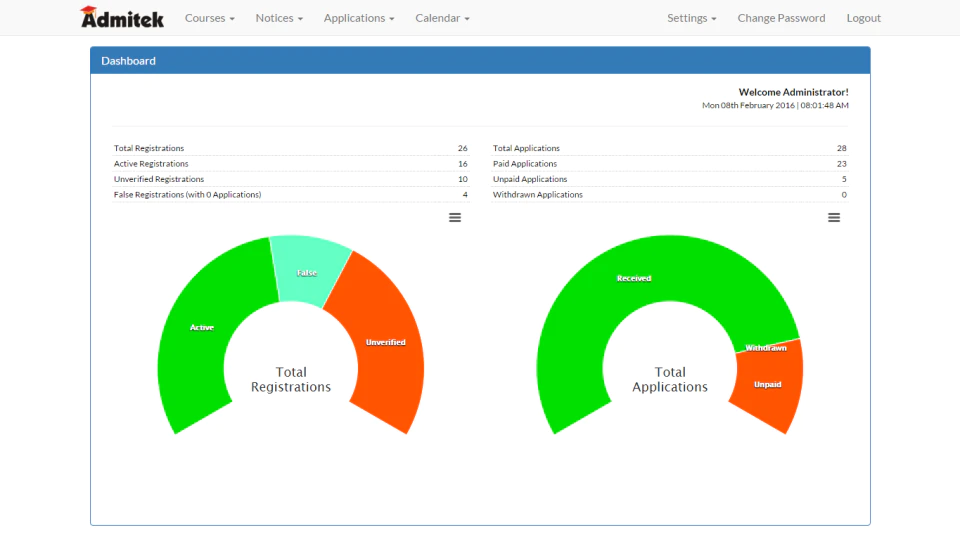Select the light-green False chart segment
Image resolution: width=960 pixels, height=539 pixels.
click(x=308, y=270)
